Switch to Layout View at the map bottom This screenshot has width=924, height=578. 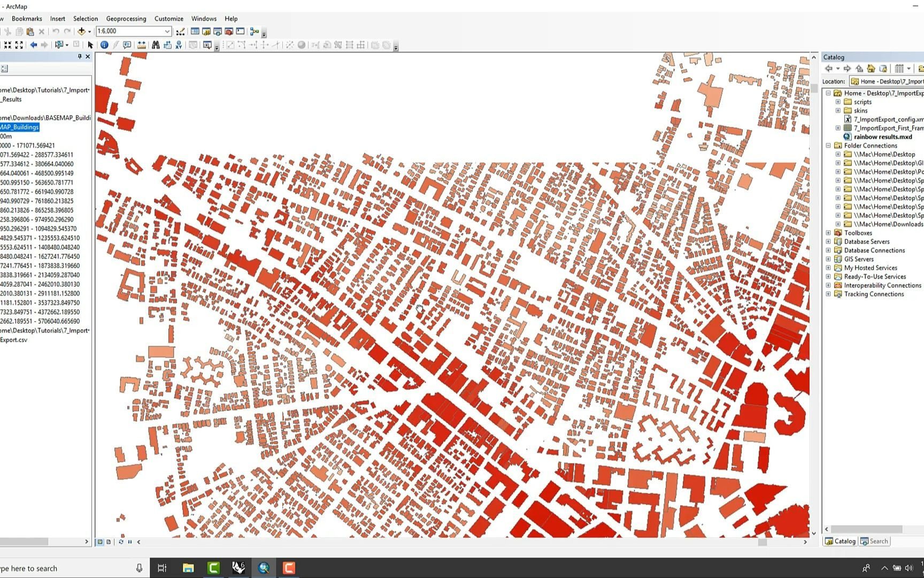[109, 542]
